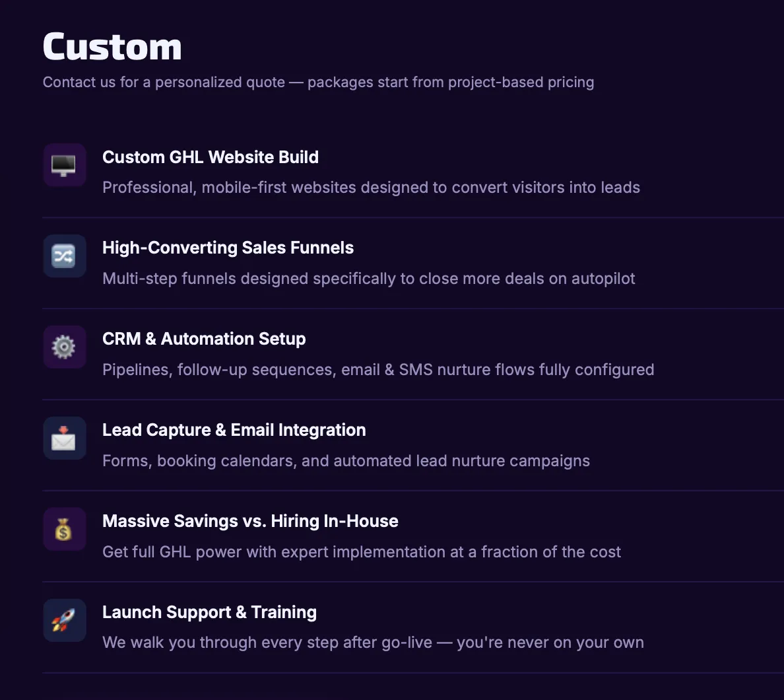Click the inbox envelope icon
Viewport: 784px width, 700px height.
point(64,438)
